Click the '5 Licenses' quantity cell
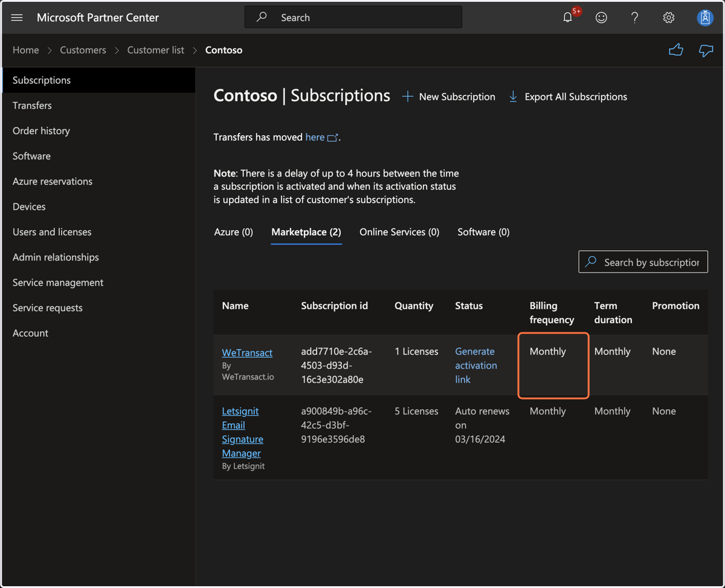 pos(416,411)
